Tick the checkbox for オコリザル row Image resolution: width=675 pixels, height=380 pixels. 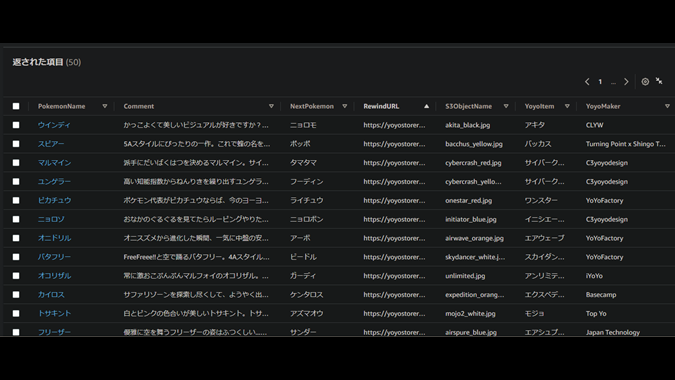coord(16,276)
